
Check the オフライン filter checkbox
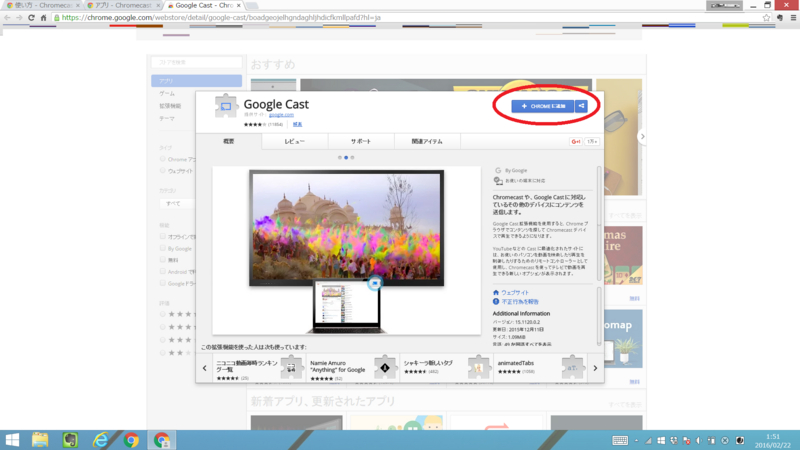point(163,236)
